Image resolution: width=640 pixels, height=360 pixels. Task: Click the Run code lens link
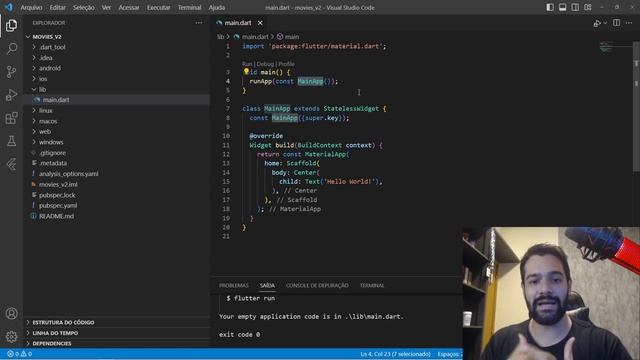(x=247, y=64)
